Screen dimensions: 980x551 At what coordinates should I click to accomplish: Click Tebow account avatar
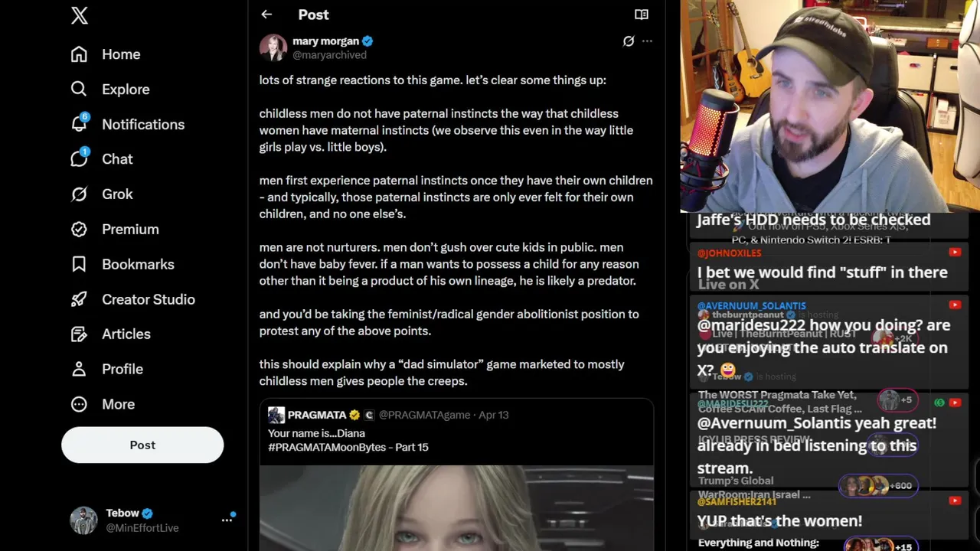pyautogui.click(x=84, y=520)
